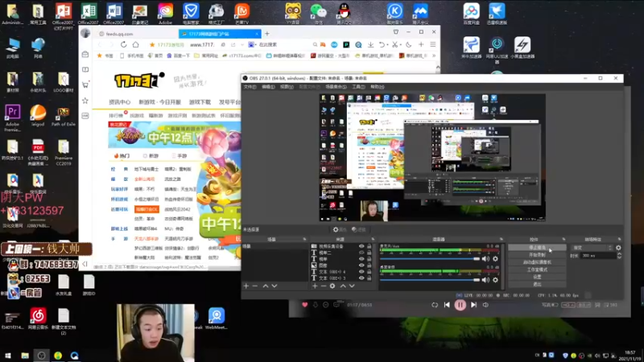This screenshot has width=644, height=362.
Task: Move selected source down in OBS
Action: tap(352, 286)
